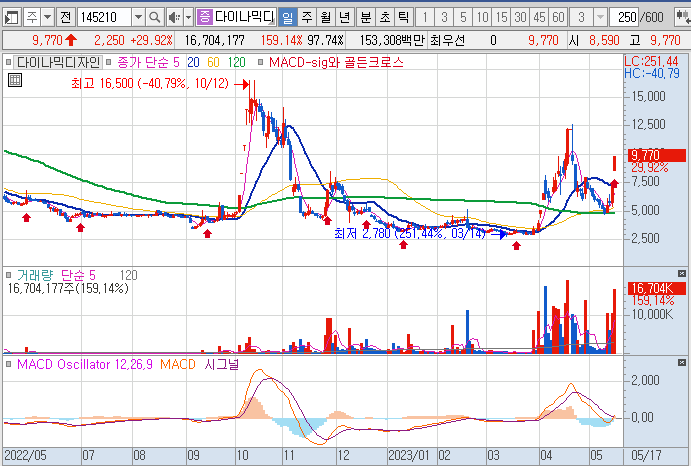Close the volume panel with X button
Viewport: 691px width, 466px height.
(x=682, y=274)
